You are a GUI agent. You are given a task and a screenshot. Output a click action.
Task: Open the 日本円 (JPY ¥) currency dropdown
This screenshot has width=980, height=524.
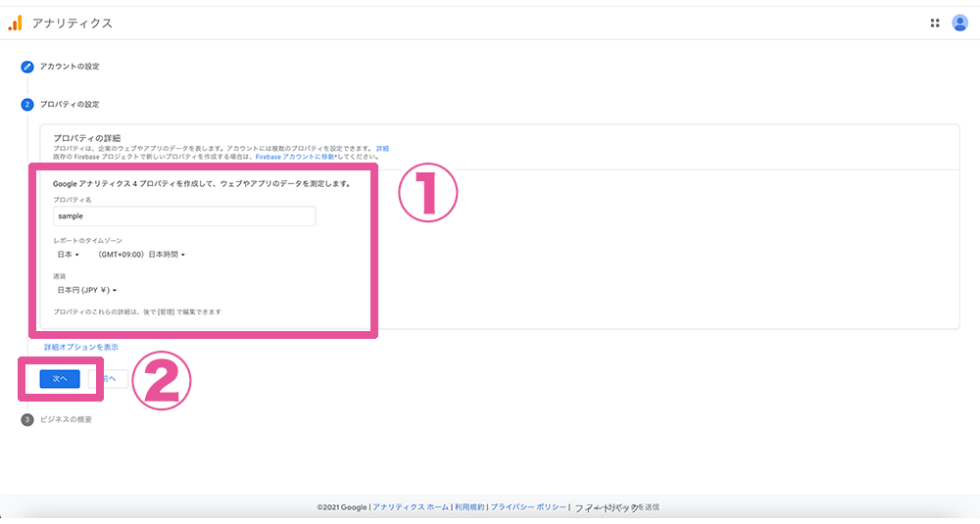pos(87,291)
